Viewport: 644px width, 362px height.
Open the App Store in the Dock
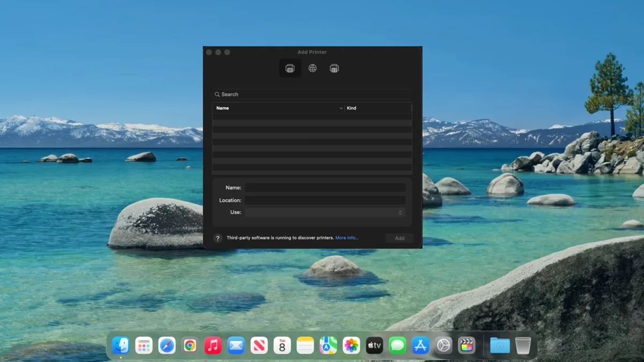421,345
